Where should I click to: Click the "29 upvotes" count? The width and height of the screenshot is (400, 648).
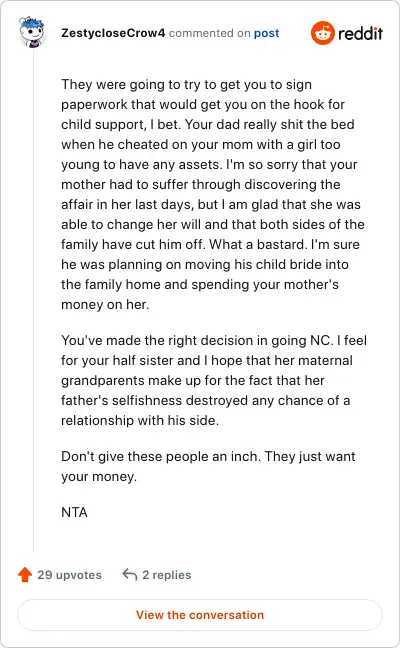(69, 575)
